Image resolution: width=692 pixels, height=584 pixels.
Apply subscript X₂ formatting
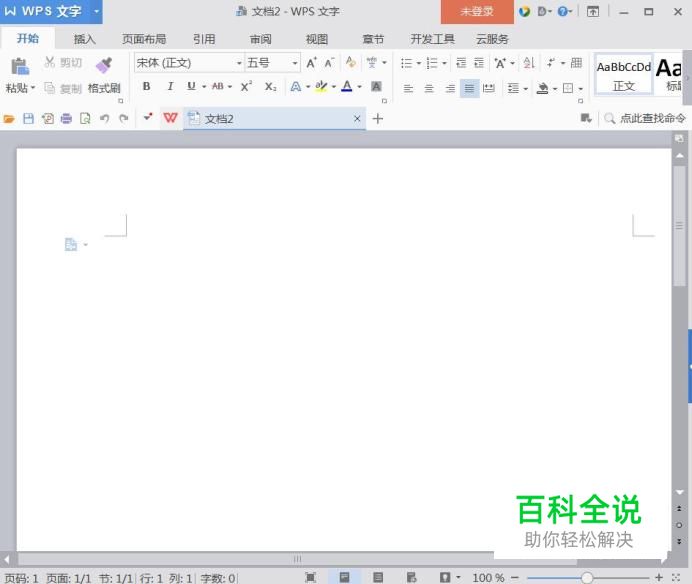pyautogui.click(x=270, y=87)
